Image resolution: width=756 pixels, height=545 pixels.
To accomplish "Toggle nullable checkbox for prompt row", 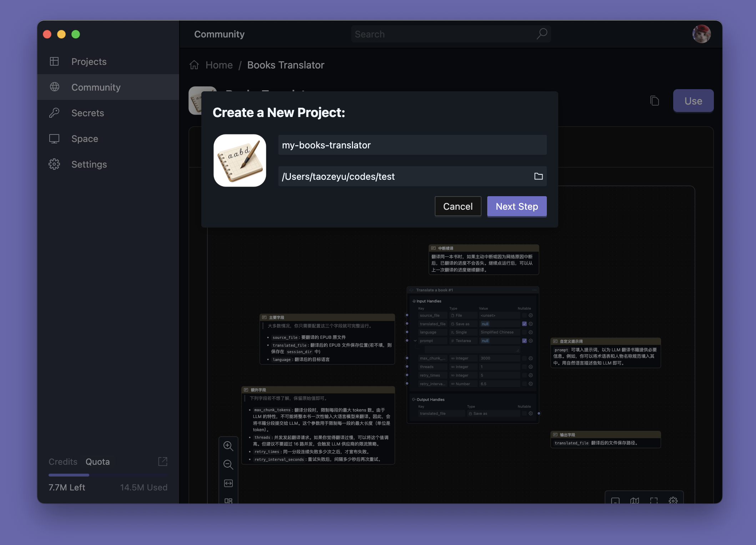I will tap(524, 341).
